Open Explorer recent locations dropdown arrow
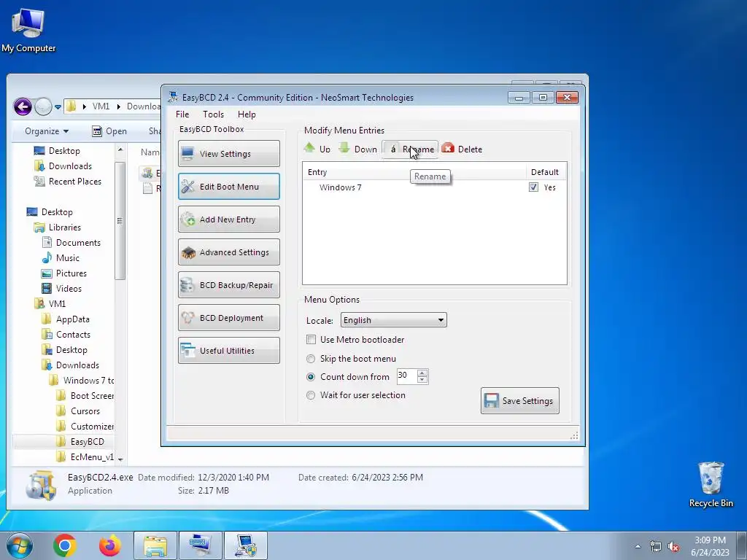747x560 pixels. [58, 107]
